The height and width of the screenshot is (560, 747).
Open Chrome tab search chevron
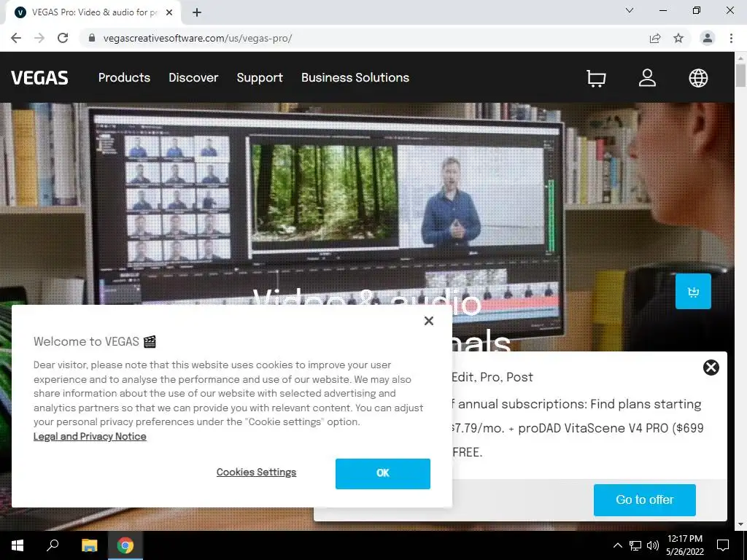pyautogui.click(x=630, y=10)
